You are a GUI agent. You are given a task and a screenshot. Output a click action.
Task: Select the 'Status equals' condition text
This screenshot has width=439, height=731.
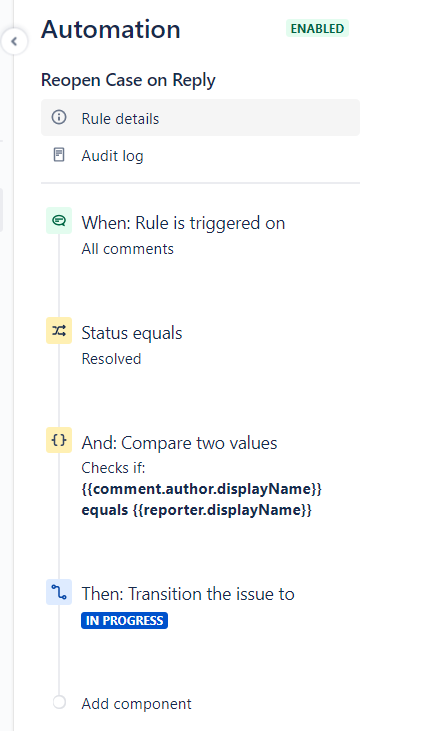pos(132,333)
